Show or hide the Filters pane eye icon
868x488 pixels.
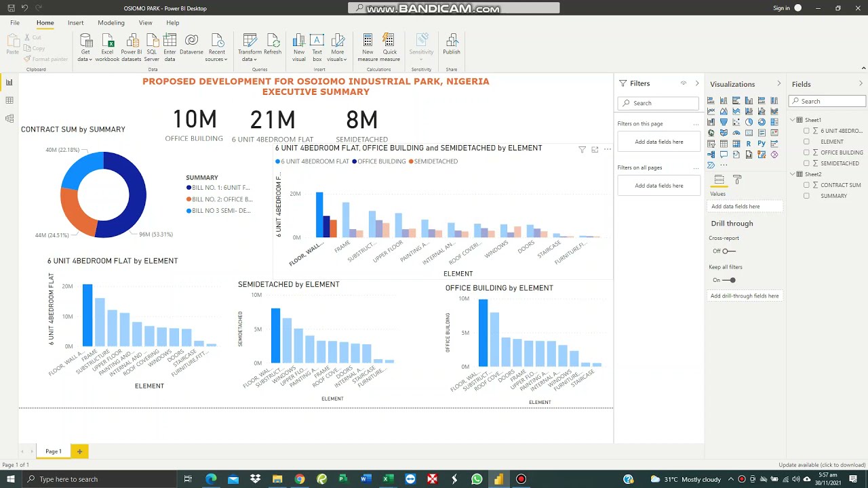point(684,83)
